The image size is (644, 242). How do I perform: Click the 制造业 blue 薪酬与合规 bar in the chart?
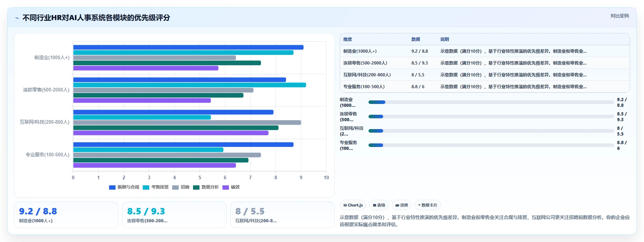(188, 47)
